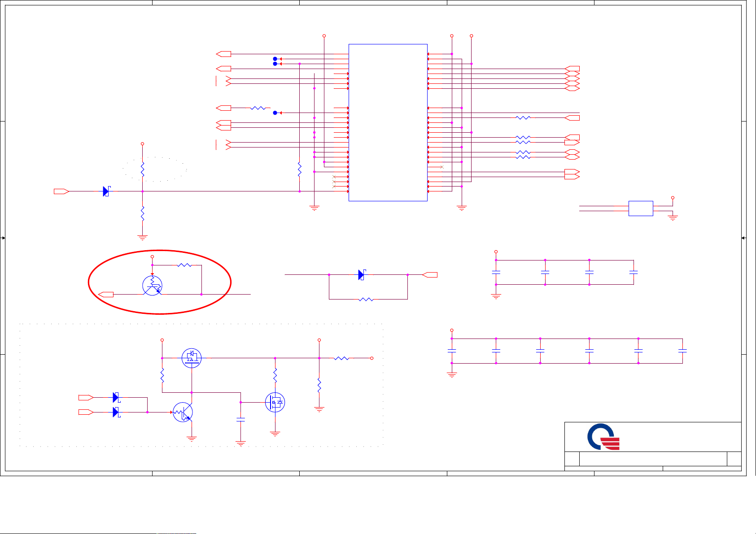Viewport: 756px width, 534px height.
Task: Click the lowest blue test point dot
Action: [x=275, y=113]
